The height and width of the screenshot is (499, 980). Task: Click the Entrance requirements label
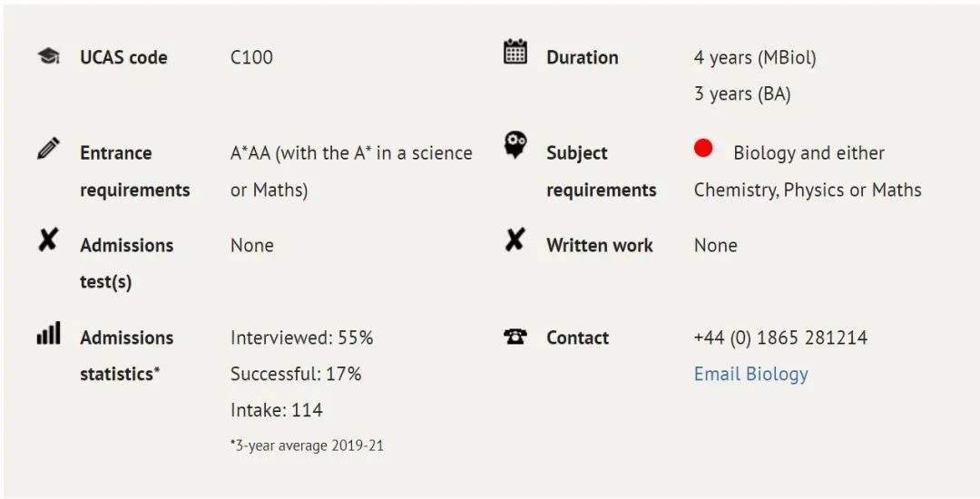(135, 171)
